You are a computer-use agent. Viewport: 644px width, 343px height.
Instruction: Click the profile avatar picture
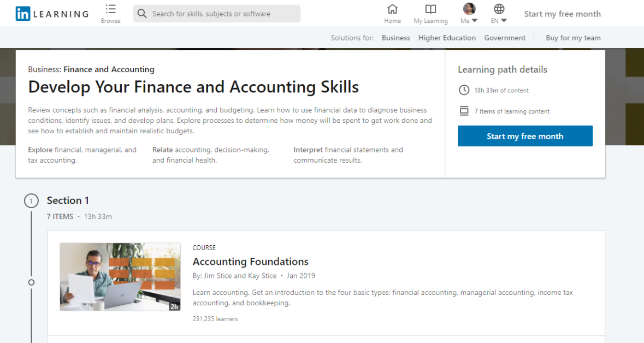tap(469, 9)
